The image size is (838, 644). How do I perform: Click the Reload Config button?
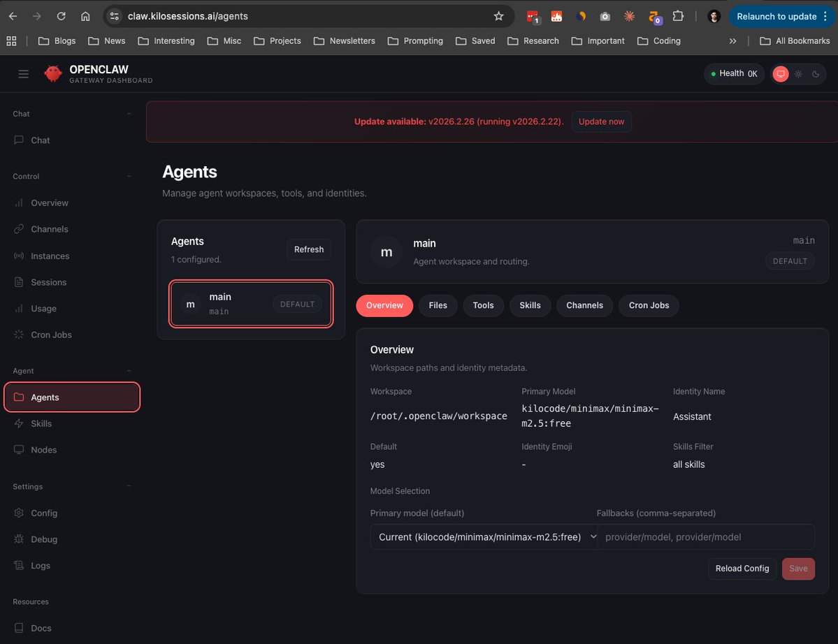(742, 568)
